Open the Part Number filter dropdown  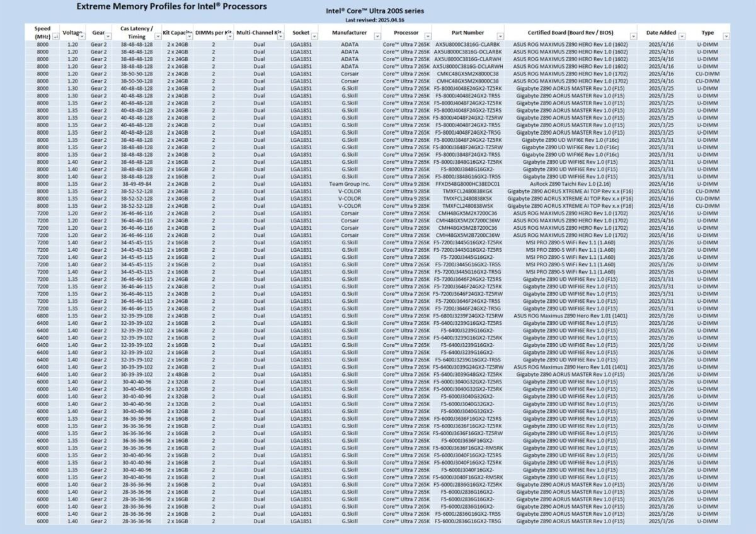coord(500,37)
